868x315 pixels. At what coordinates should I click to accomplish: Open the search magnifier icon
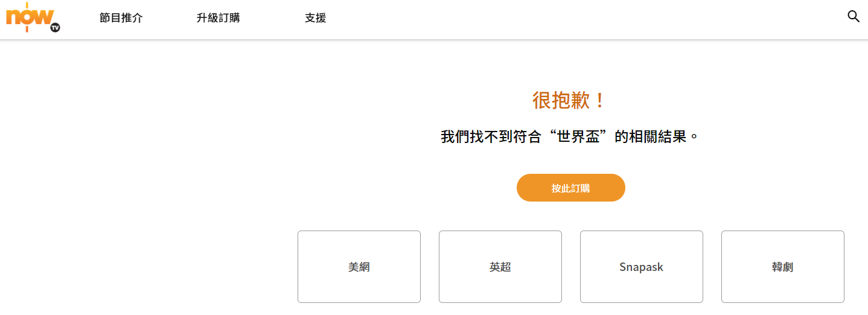(854, 16)
